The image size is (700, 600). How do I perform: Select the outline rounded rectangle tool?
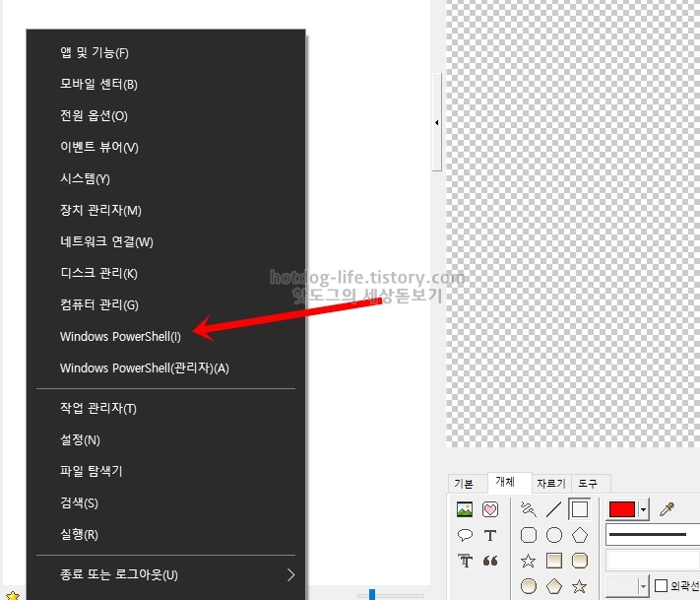529,535
